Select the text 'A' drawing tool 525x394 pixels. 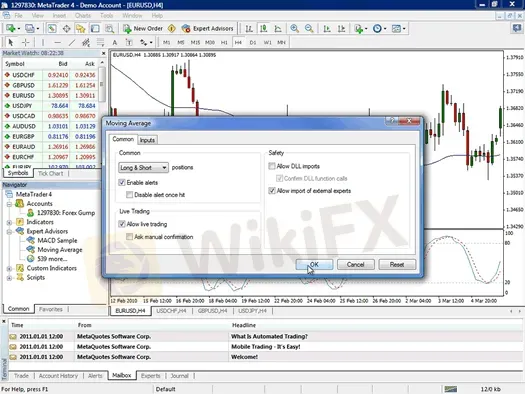115,42
